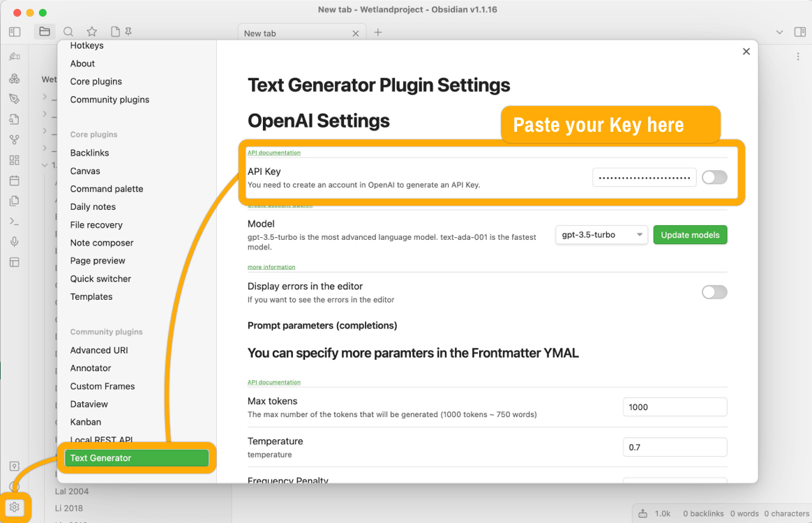Open the Lal 2004 note
This screenshot has height=523, width=812.
[72, 492]
